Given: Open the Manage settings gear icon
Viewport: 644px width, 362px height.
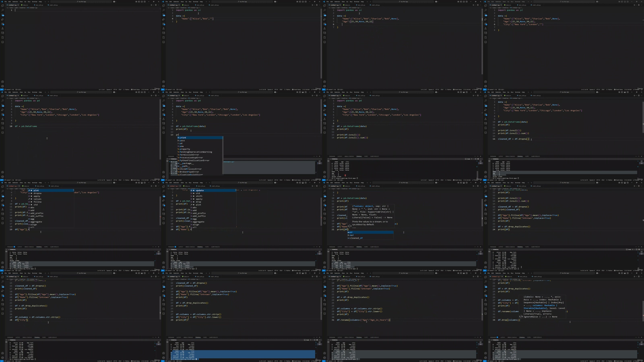Looking at the screenshot, I should 2,86.
